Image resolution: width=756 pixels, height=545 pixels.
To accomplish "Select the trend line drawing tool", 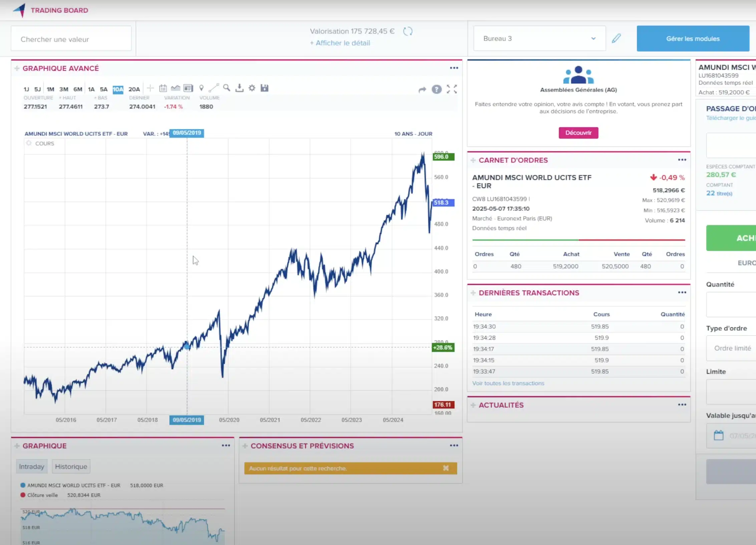I will 214,88.
